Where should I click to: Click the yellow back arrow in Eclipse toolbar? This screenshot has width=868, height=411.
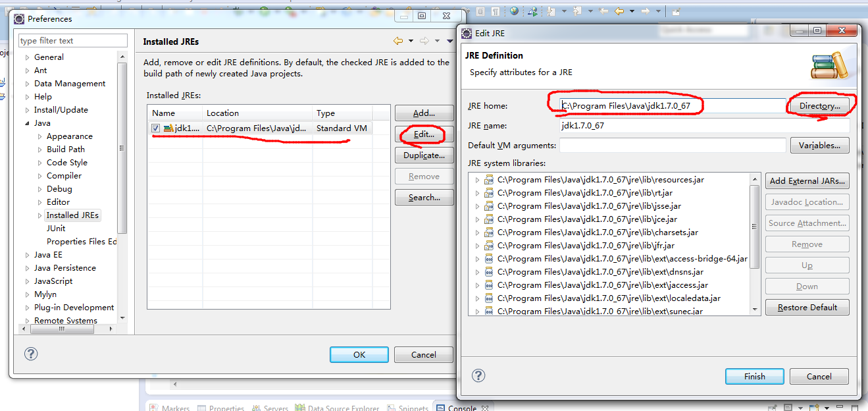pyautogui.click(x=619, y=11)
